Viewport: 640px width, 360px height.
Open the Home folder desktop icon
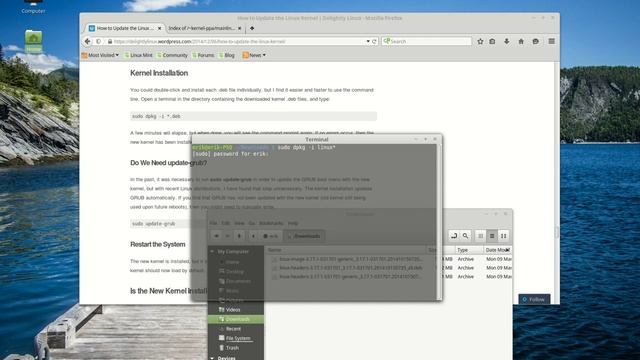tap(33, 42)
